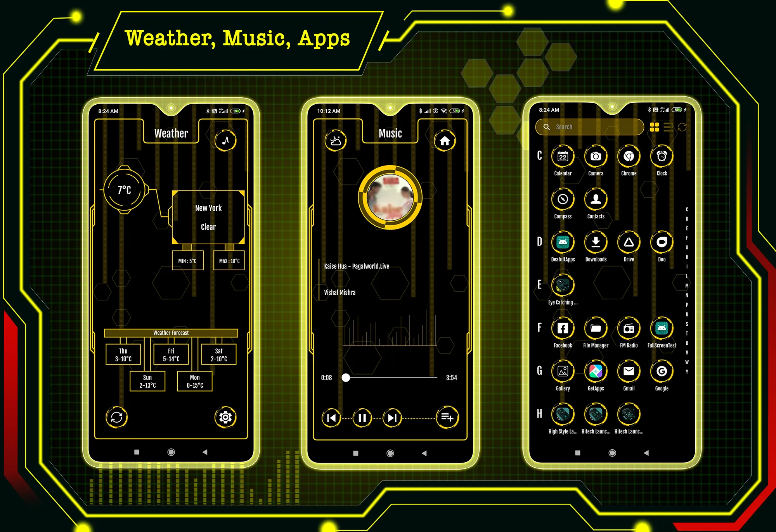This screenshot has width=776, height=532.
Task: Skip to next track
Action: pyautogui.click(x=392, y=418)
